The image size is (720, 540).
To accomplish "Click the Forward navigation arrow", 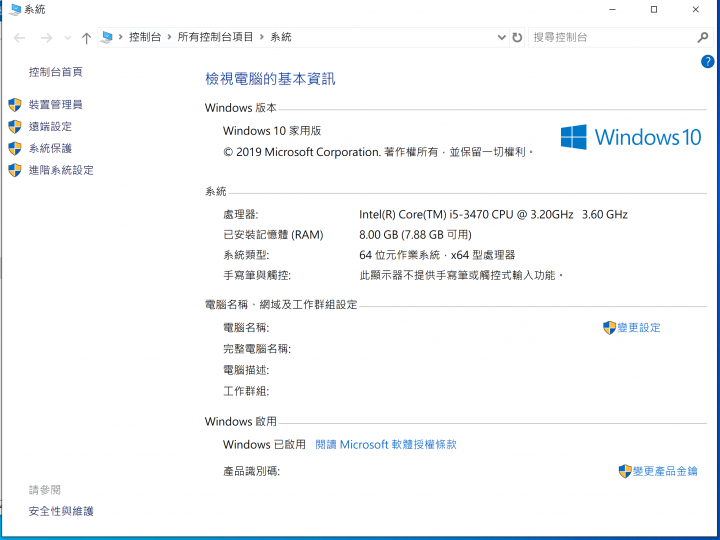I will [x=46, y=38].
